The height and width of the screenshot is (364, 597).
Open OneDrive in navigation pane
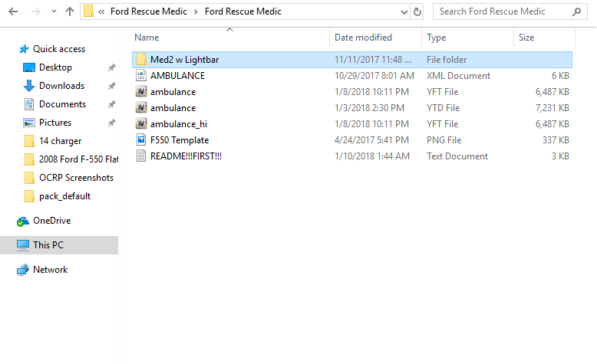click(51, 221)
